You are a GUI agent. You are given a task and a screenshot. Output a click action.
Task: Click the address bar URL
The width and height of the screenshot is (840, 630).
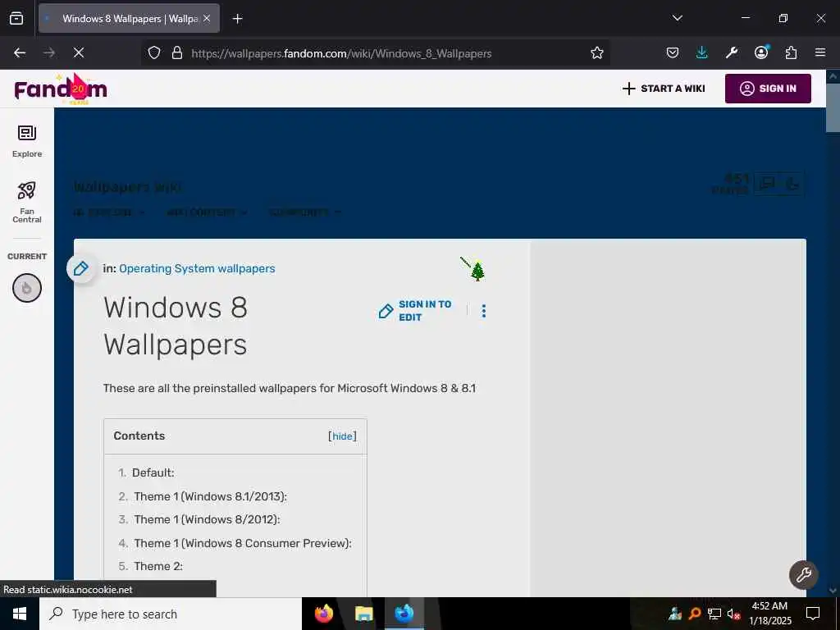[x=341, y=53]
